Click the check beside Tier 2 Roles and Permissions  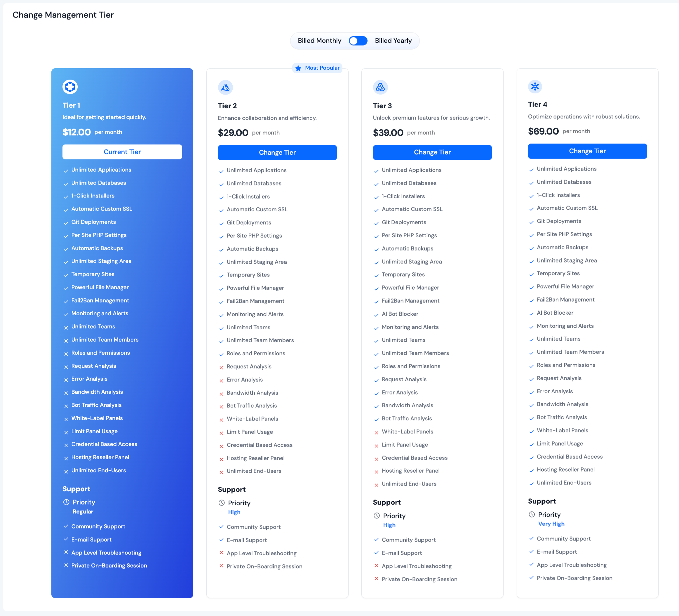tap(221, 354)
